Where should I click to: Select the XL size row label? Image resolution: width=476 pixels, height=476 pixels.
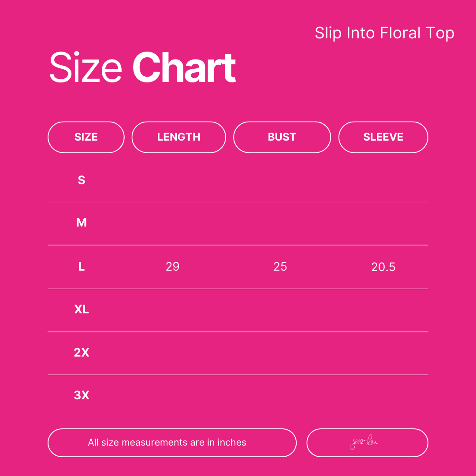pyautogui.click(x=82, y=309)
